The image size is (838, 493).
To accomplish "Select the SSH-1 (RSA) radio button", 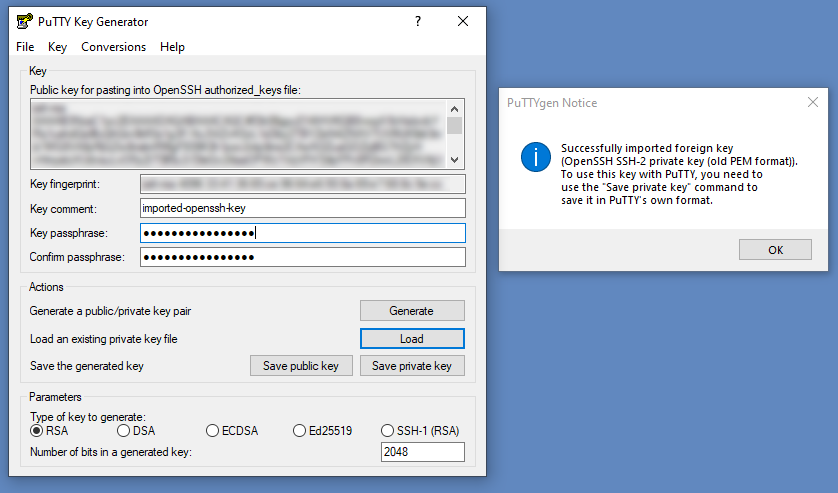I will tap(420, 431).
